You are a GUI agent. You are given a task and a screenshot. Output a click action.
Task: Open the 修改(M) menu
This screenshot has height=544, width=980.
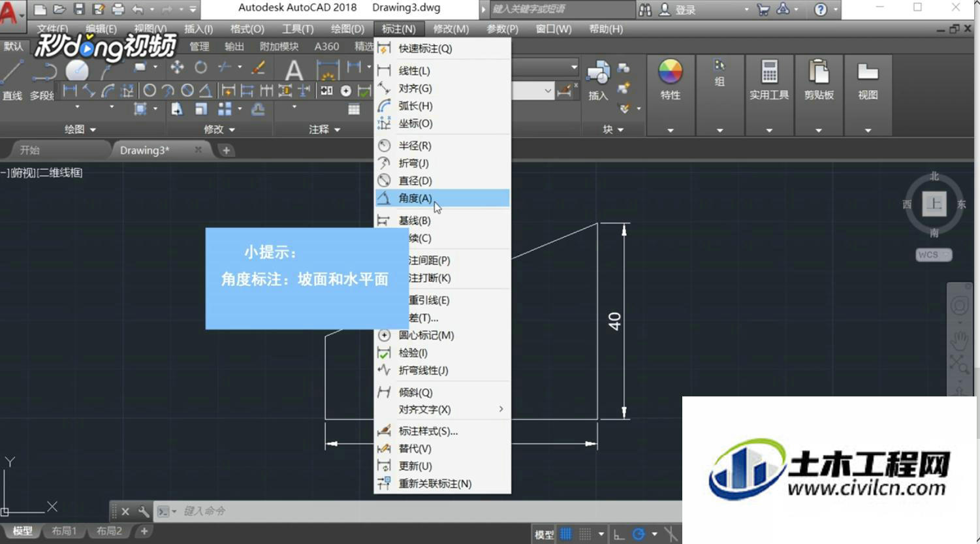pyautogui.click(x=451, y=29)
